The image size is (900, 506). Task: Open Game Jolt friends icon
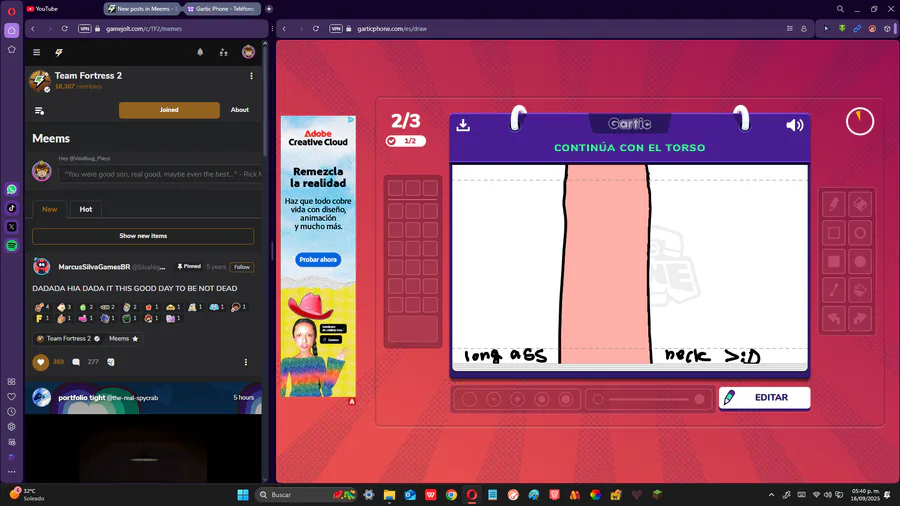click(x=223, y=52)
